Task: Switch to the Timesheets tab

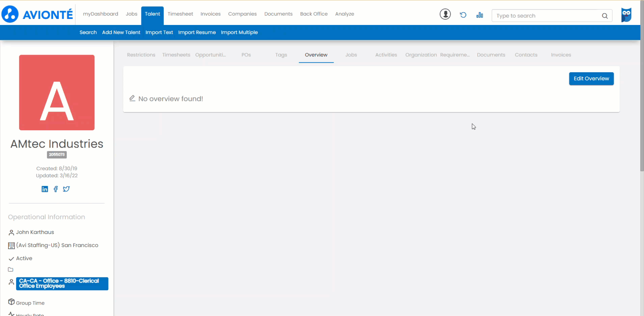Action: point(176,55)
